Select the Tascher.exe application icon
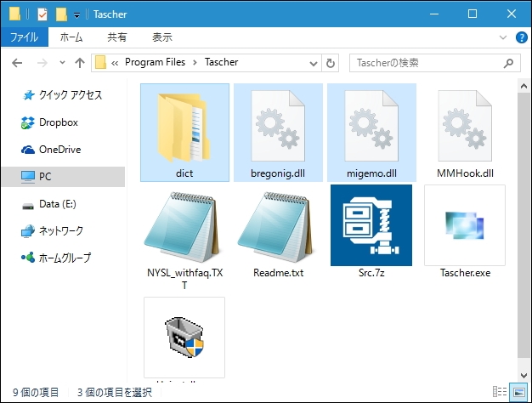The height and width of the screenshot is (403, 532). (x=465, y=225)
